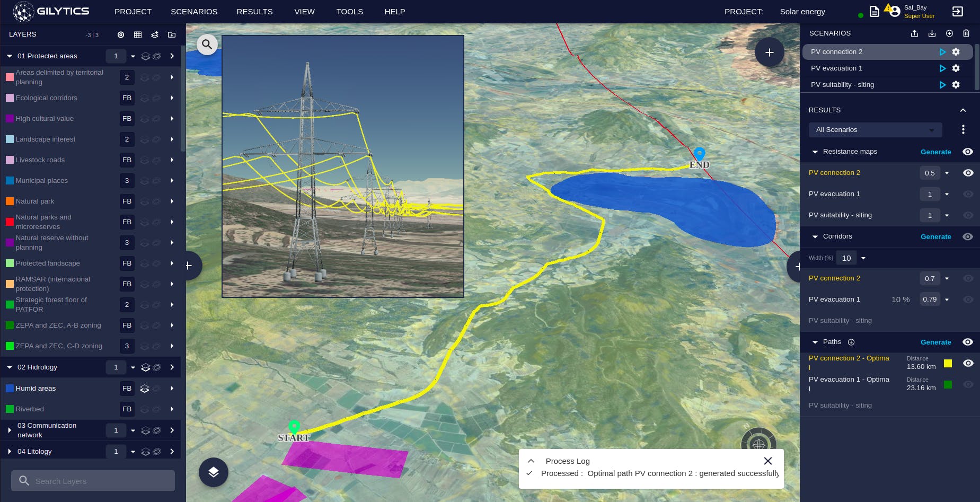Viewport: 980px width, 502px height.
Task: Open settings gear for PV evacuation 1
Action: (x=956, y=68)
